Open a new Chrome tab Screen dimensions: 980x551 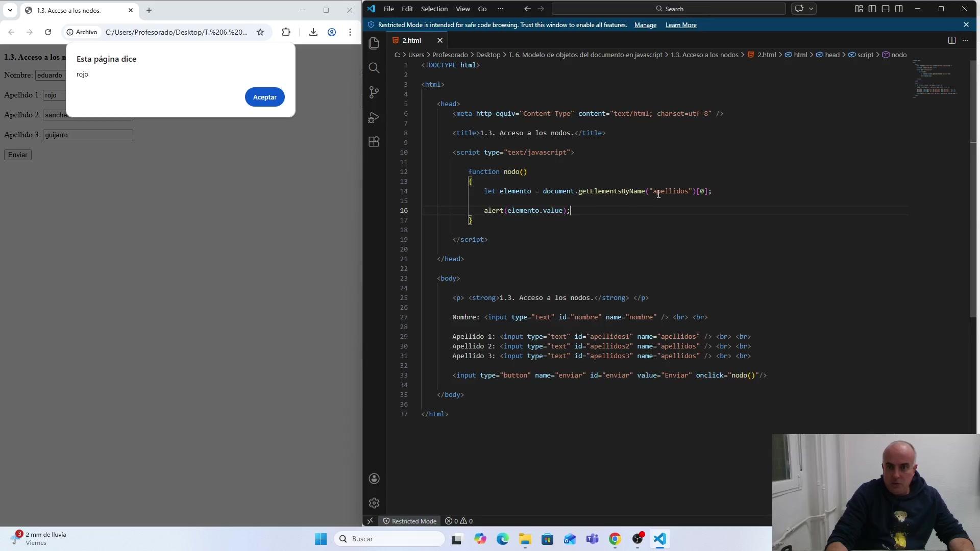(x=149, y=10)
